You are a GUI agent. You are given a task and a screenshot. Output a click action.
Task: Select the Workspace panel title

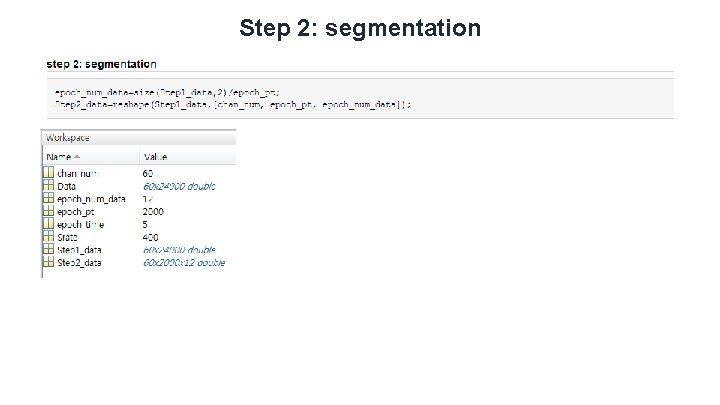(68, 138)
